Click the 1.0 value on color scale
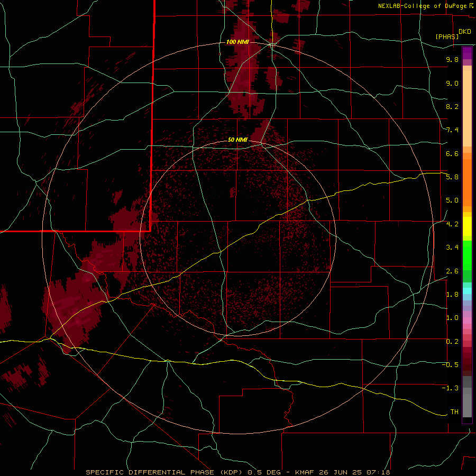476x476 pixels. pos(452,318)
